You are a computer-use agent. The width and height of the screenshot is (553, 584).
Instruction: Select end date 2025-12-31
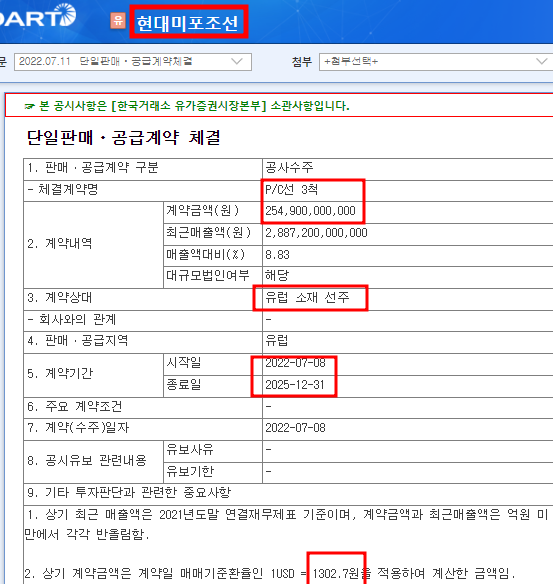(295, 385)
